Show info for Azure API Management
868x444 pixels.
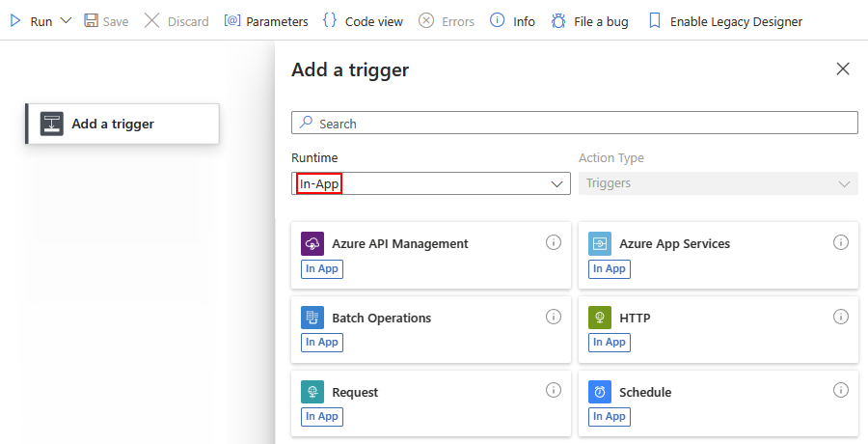point(554,242)
